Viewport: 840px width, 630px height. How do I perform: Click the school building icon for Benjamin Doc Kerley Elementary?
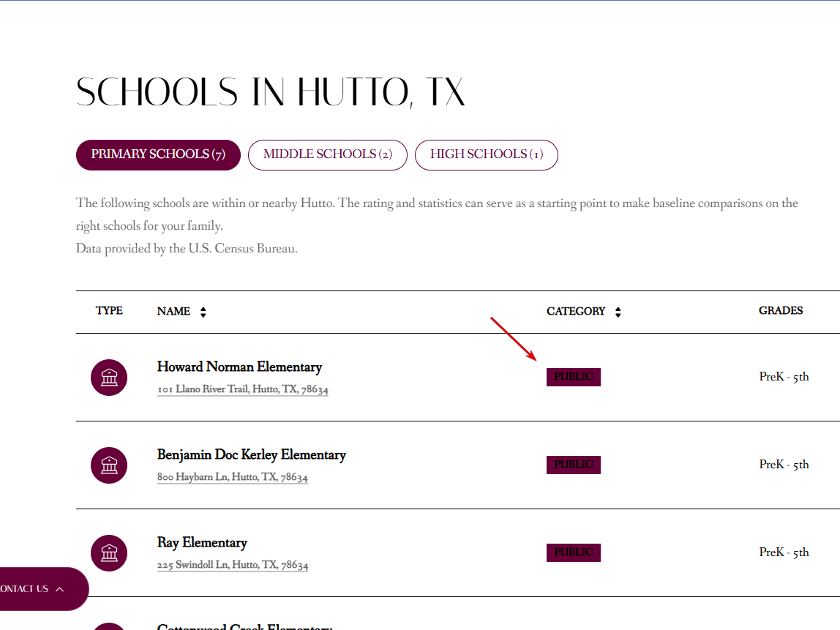coord(109,465)
